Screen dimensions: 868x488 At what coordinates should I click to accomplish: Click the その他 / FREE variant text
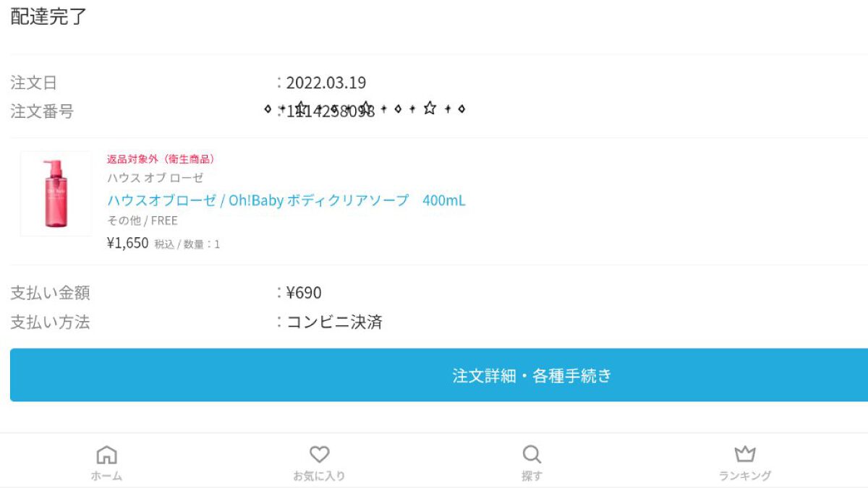(142, 221)
